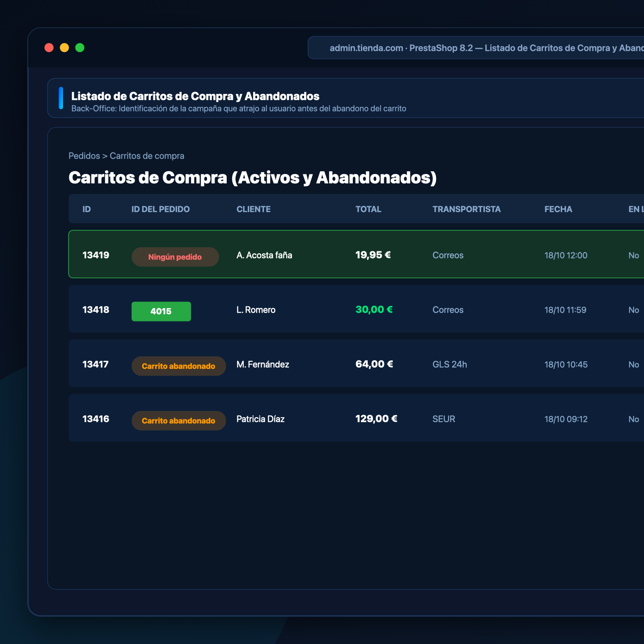Select cart ID 13418
This screenshot has height=644, width=644.
(x=96, y=310)
